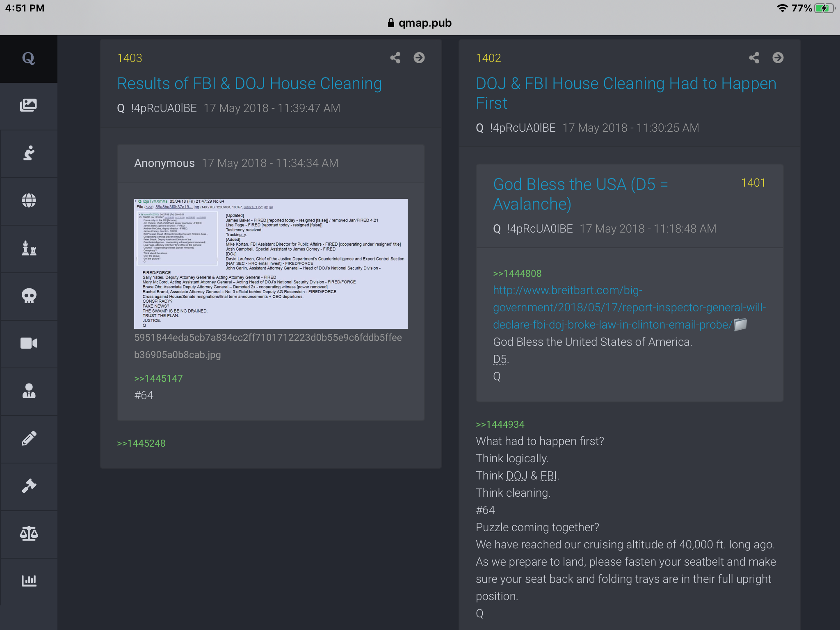840x630 pixels.
Task: Click the Anonymous poster name
Action: [164, 163]
